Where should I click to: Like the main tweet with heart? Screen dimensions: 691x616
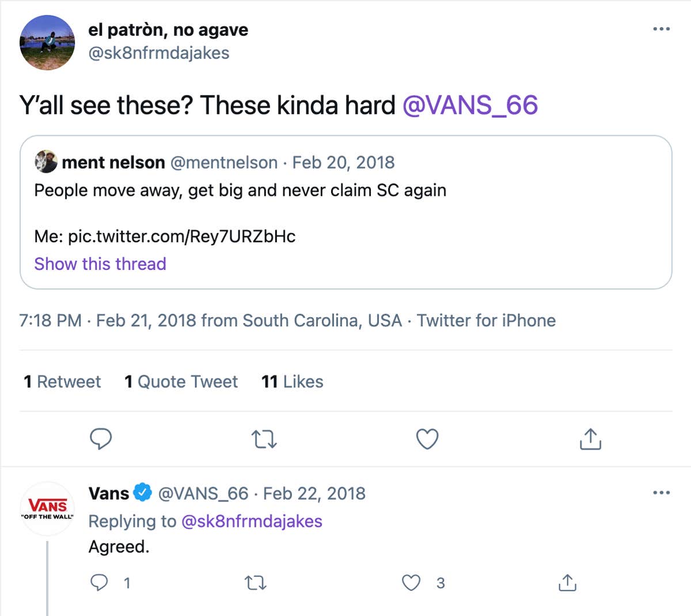[x=427, y=439]
